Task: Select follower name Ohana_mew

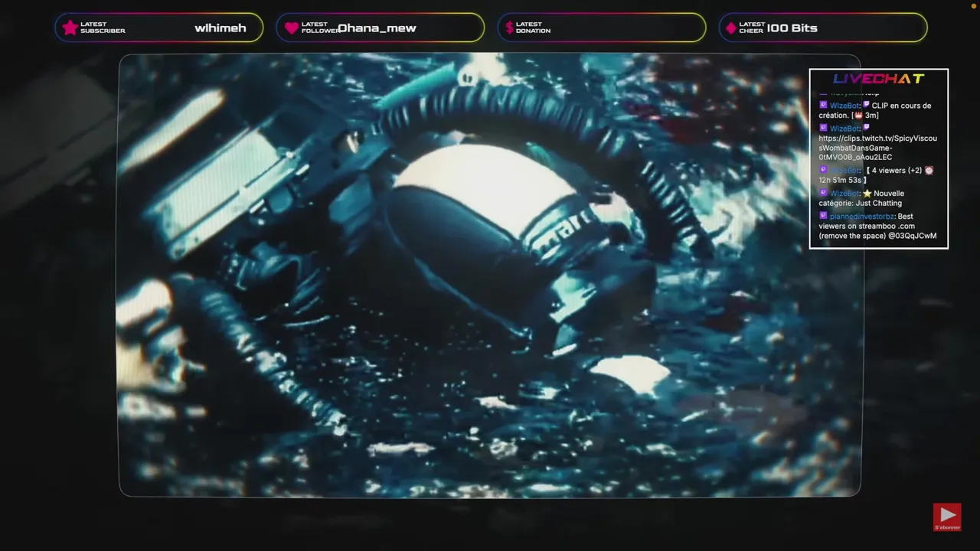Action: (377, 28)
